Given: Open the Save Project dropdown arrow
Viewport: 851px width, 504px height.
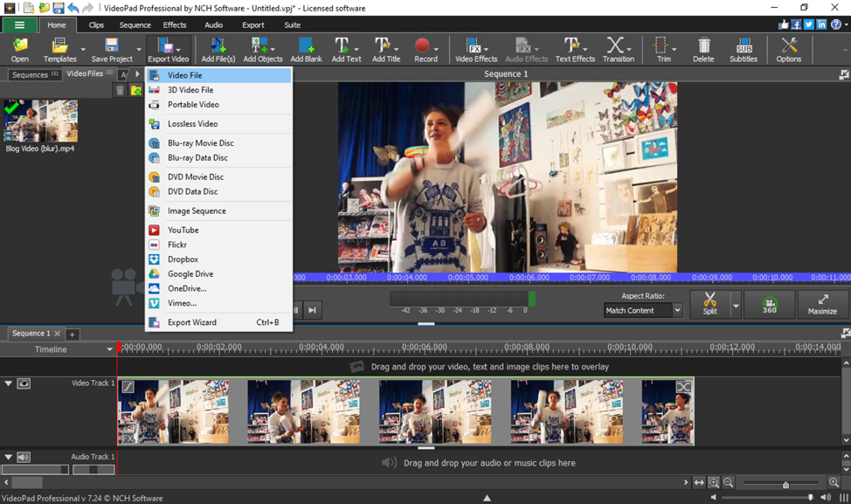Looking at the screenshot, I should coord(139,50).
